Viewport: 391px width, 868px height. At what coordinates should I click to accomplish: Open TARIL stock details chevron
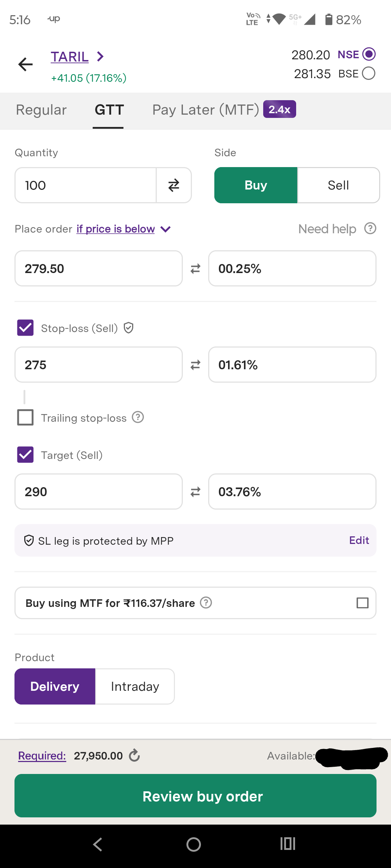[100, 56]
